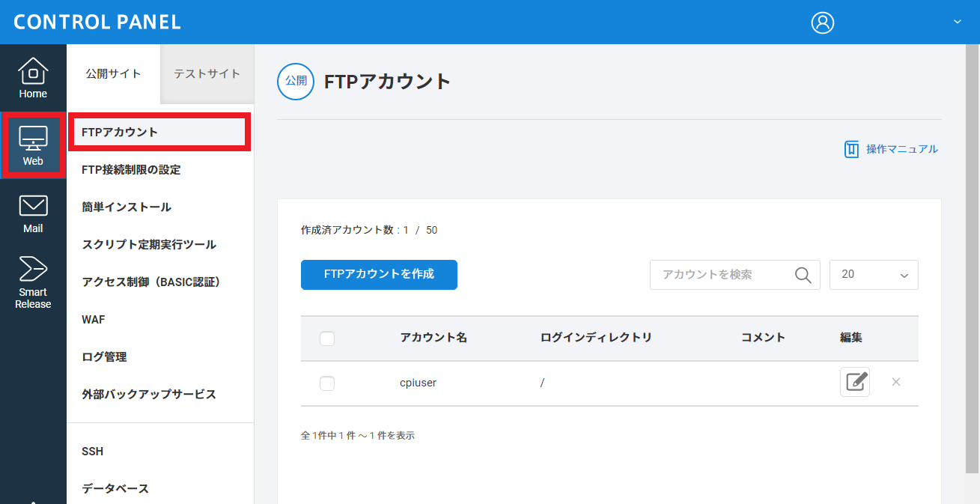Open FTP接続制限の設定 menu item

click(131, 170)
